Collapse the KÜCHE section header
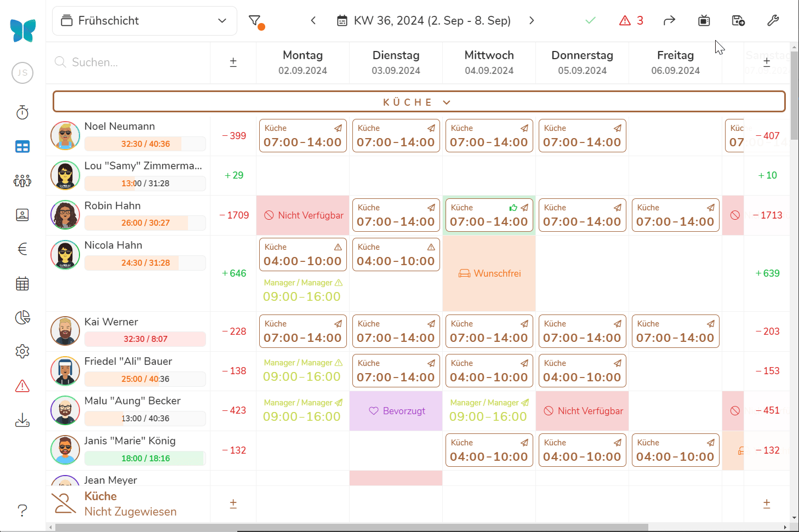 point(419,102)
